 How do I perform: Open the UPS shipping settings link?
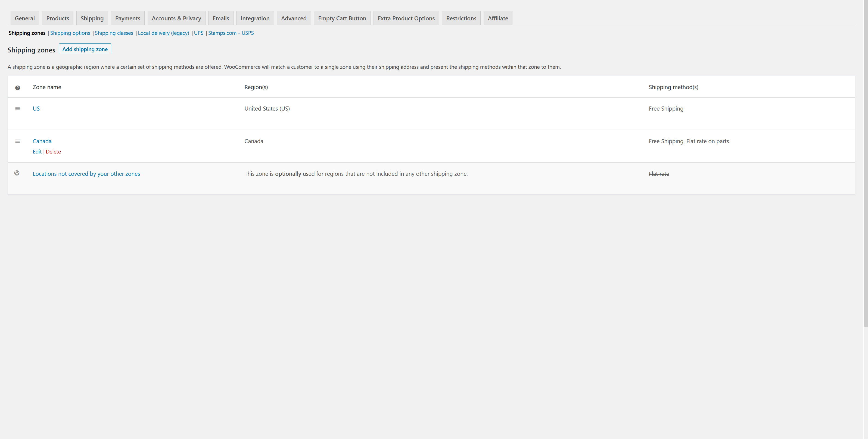pyautogui.click(x=198, y=33)
